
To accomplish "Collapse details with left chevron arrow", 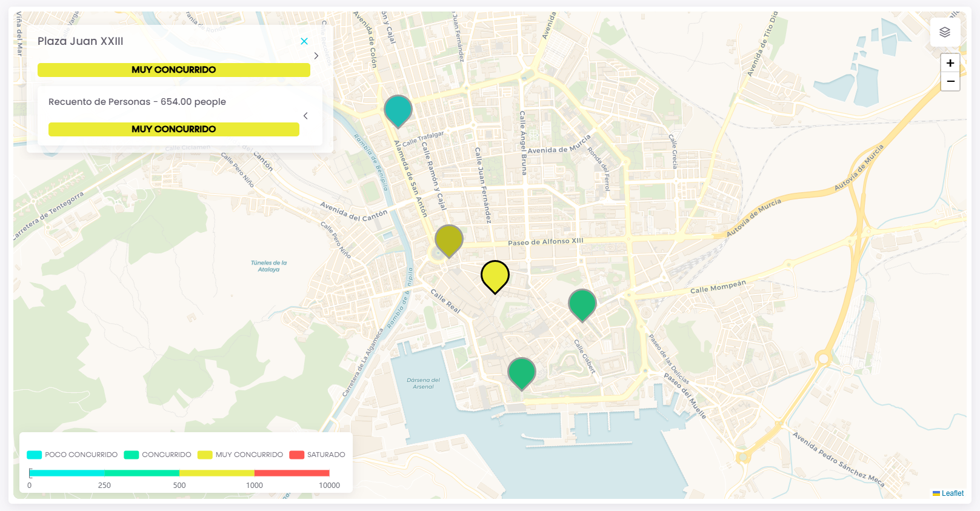I will (x=305, y=116).
